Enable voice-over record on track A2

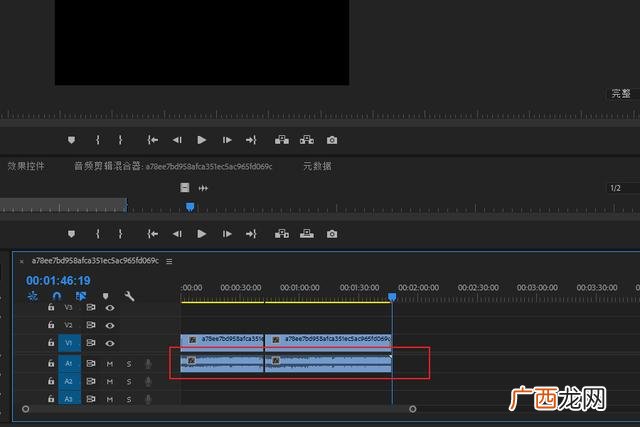[148, 382]
